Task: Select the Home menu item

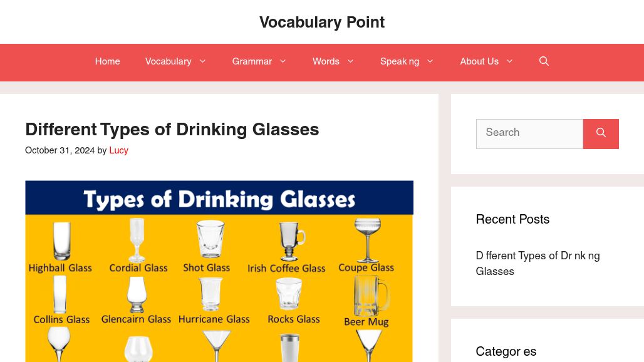Action: (107, 62)
